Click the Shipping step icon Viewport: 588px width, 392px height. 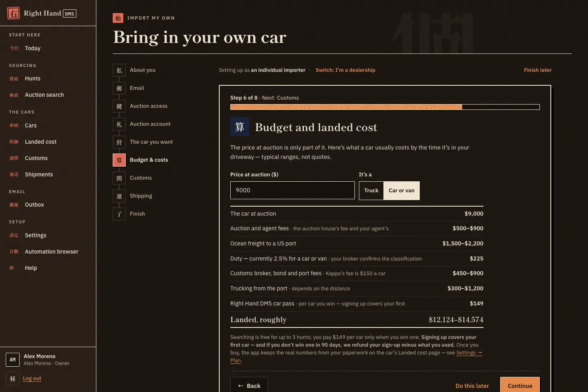[x=119, y=196]
